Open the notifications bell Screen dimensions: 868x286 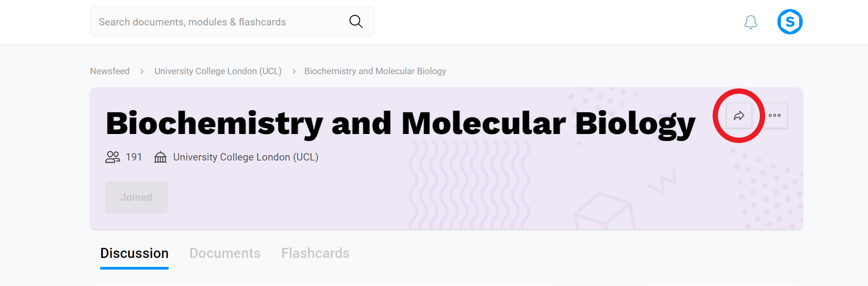tap(750, 22)
